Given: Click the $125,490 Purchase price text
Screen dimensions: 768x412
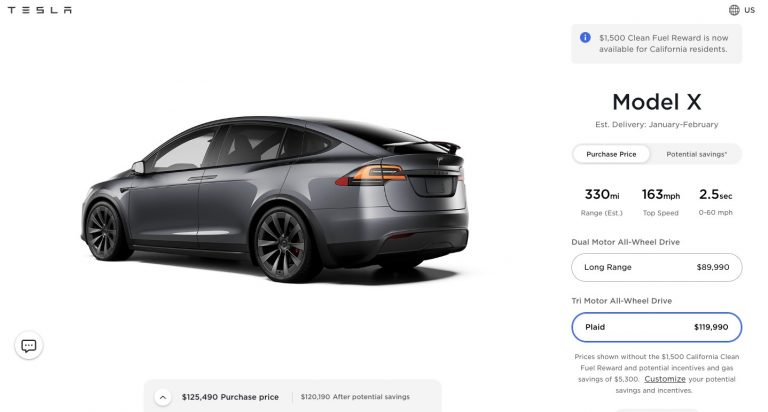Looking at the screenshot, I should tap(230, 397).
